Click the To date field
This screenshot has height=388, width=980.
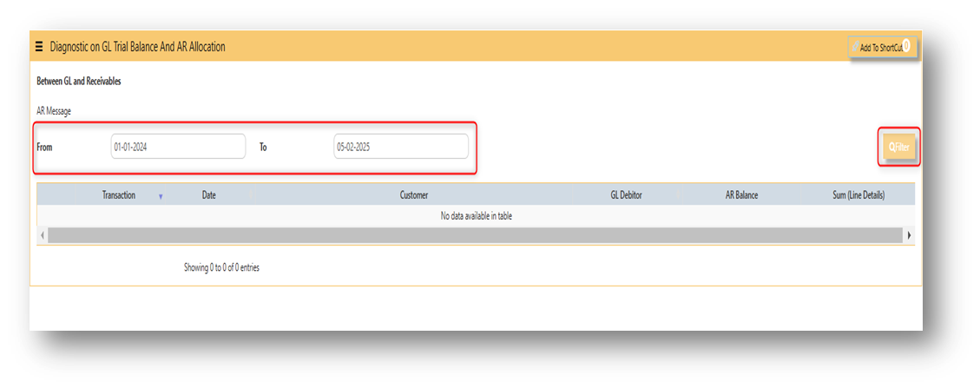(401, 146)
